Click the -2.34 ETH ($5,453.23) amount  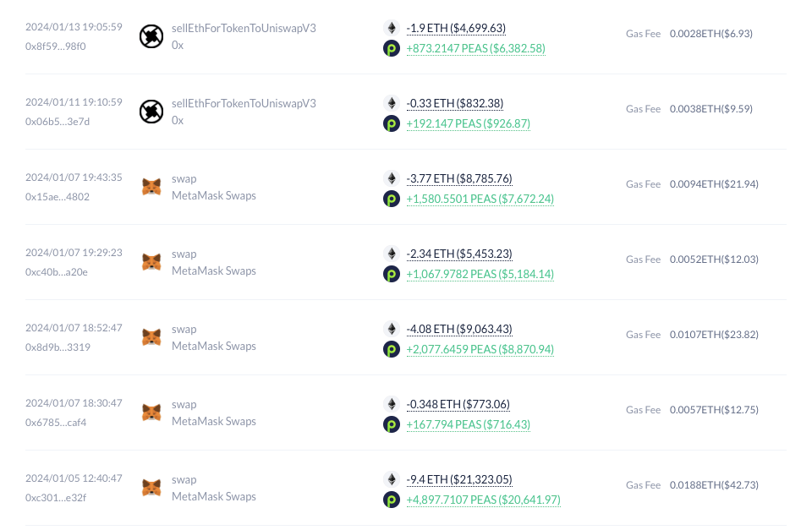click(459, 254)
